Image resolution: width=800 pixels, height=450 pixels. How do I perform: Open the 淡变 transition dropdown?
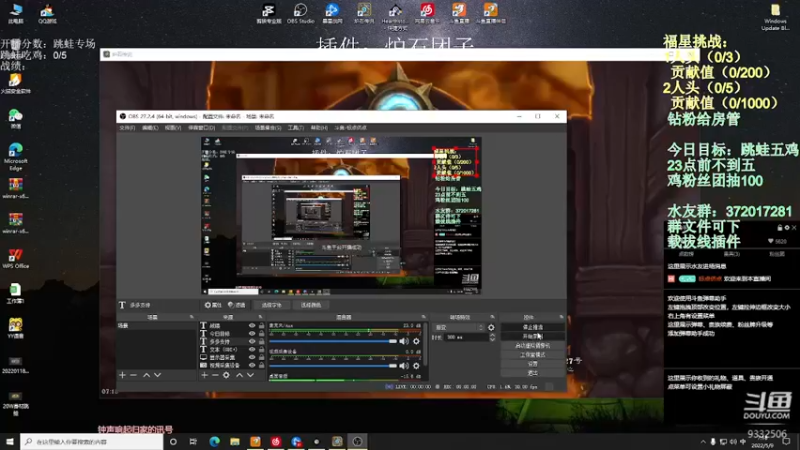[x=458, y=328]
